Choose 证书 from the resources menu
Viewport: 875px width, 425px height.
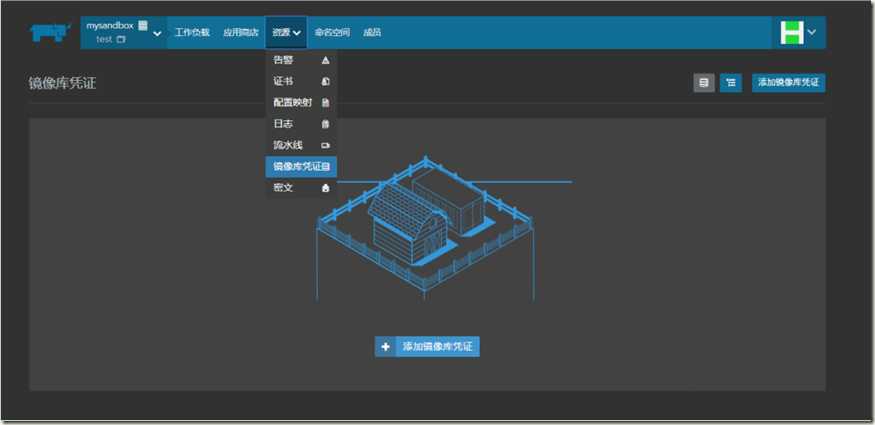[301, 81]
